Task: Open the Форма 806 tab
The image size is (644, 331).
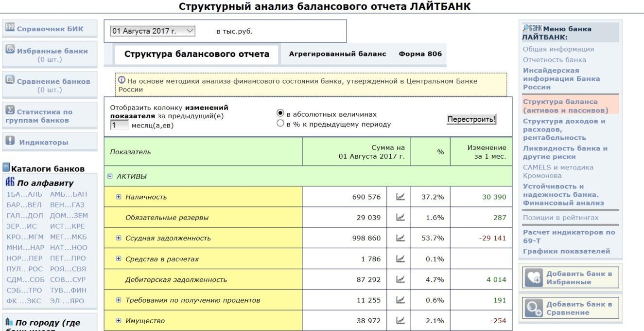Action: [420, 54]
